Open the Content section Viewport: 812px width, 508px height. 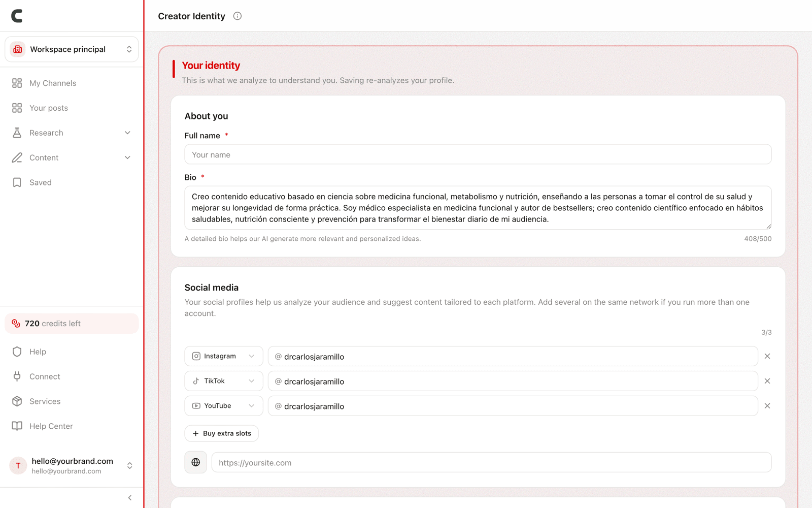[72, 157]
